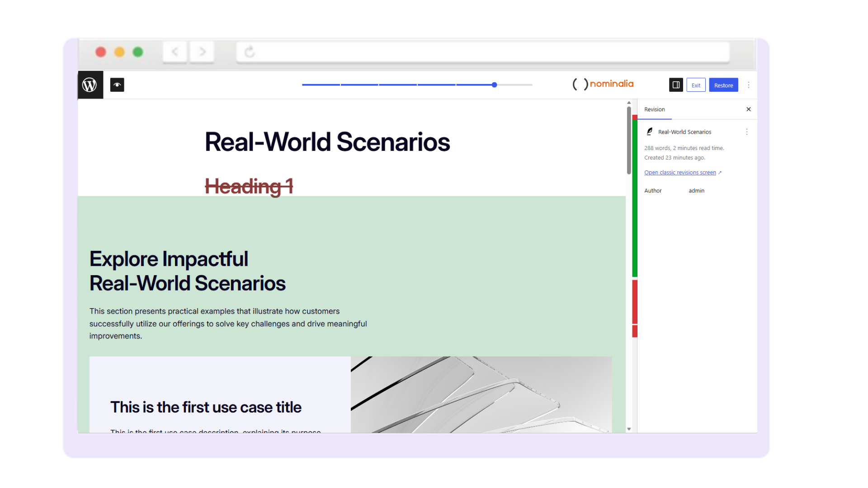This screenshot has height=488, width=868.
Task: Toggle the settings sidebar panel icon
Action: pos(676,84)
